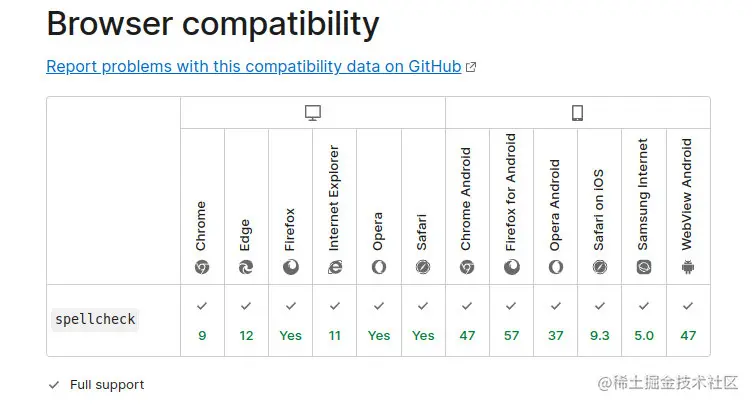The width and height of the screenshot is (752, 405).
Task: Open the GitHub compatibility data report link
Action: tap(254, 66)
